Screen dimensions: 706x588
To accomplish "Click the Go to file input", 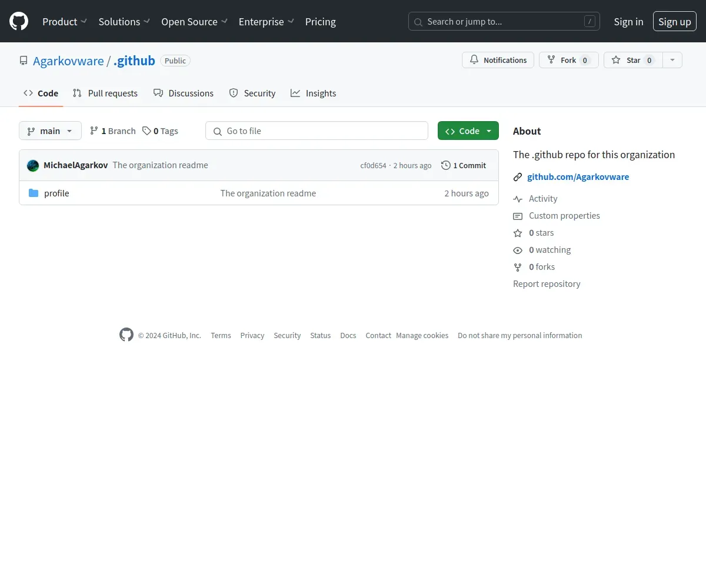I will point(317,131).
